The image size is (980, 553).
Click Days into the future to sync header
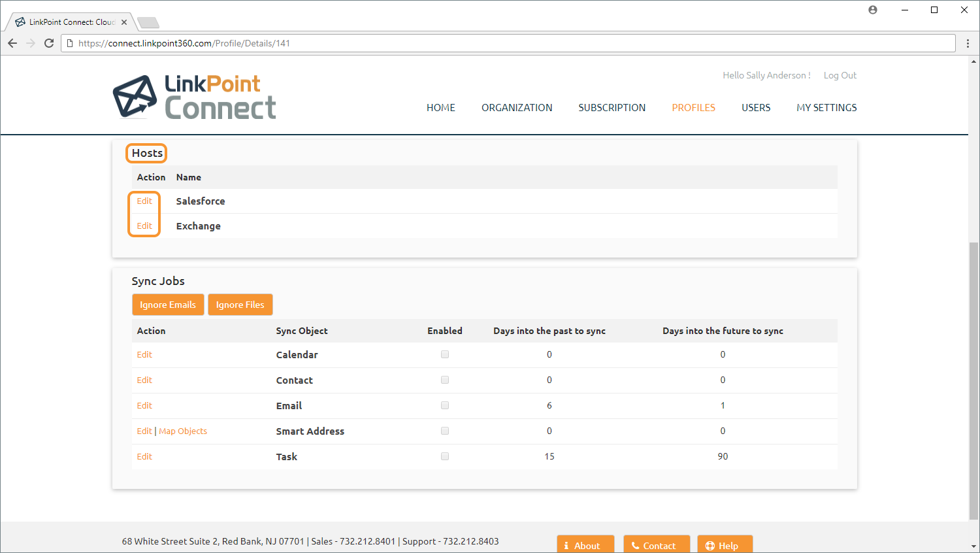point(723,331)
